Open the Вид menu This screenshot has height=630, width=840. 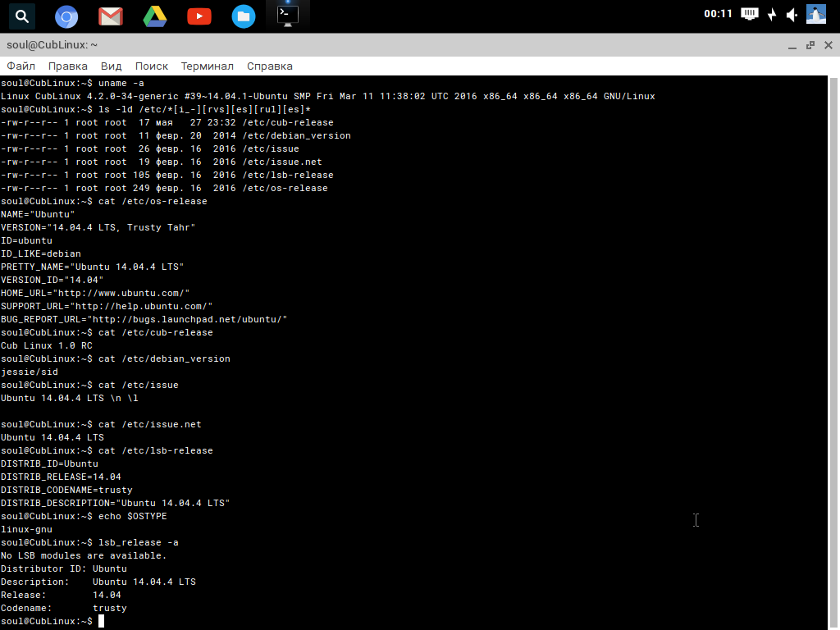(111, 66)
